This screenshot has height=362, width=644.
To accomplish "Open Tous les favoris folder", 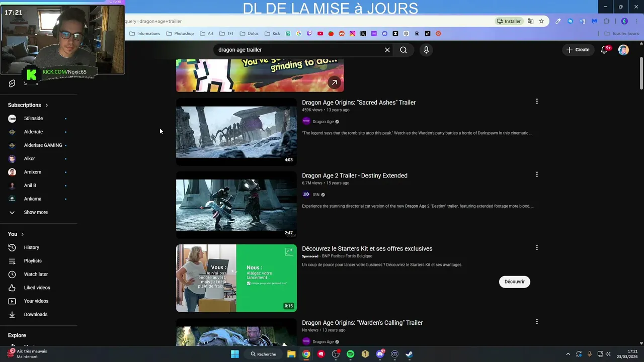I will coord(621,34).
